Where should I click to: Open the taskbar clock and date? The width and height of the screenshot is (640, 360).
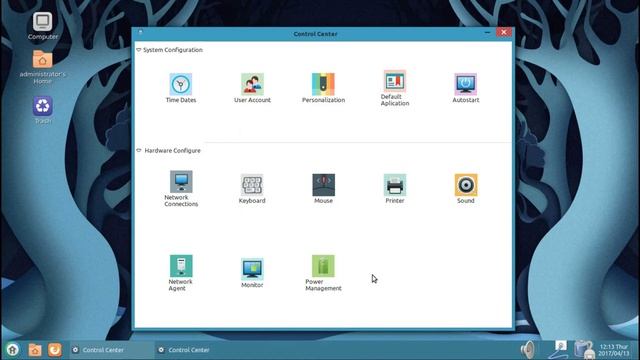[x=614, y=350]
